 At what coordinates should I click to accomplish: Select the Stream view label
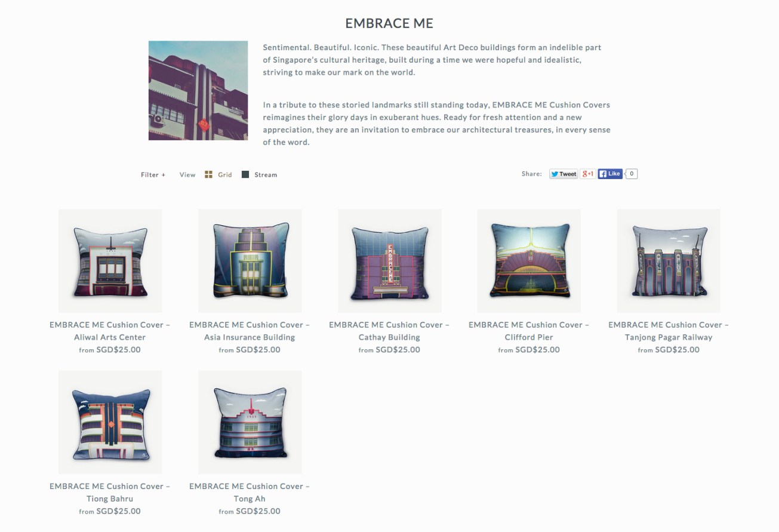click(x=266, y=175)
